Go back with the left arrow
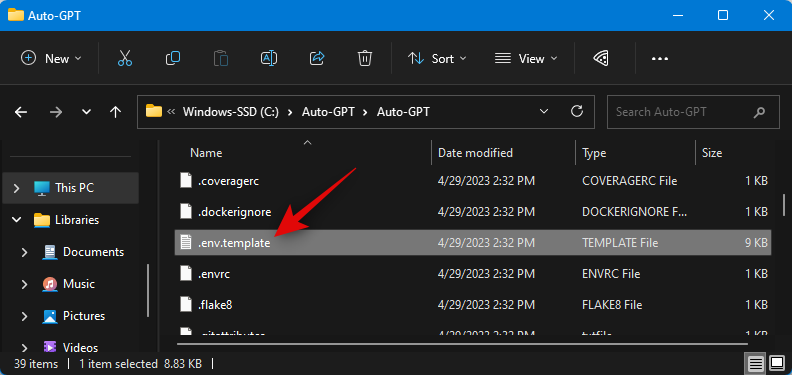The height and width of the screenshot is (375, 792). (x=21, y=112)
